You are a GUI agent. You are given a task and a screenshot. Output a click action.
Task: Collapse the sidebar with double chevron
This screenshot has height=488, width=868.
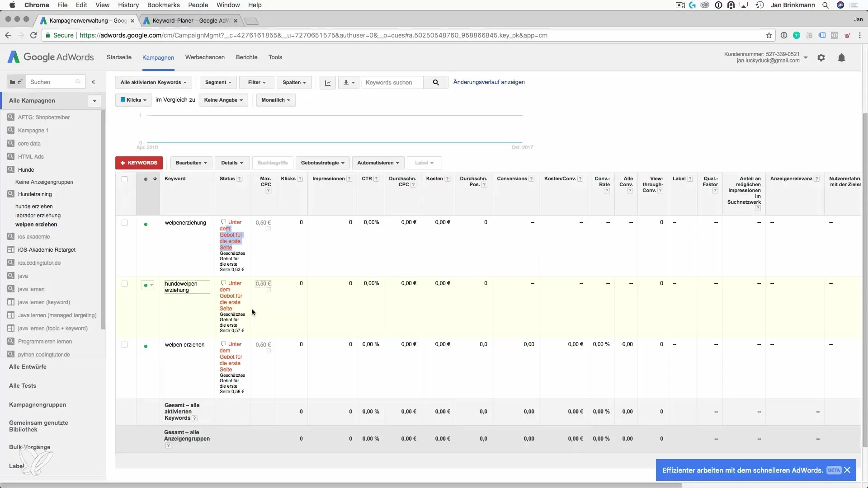click(x=94, y=82)
